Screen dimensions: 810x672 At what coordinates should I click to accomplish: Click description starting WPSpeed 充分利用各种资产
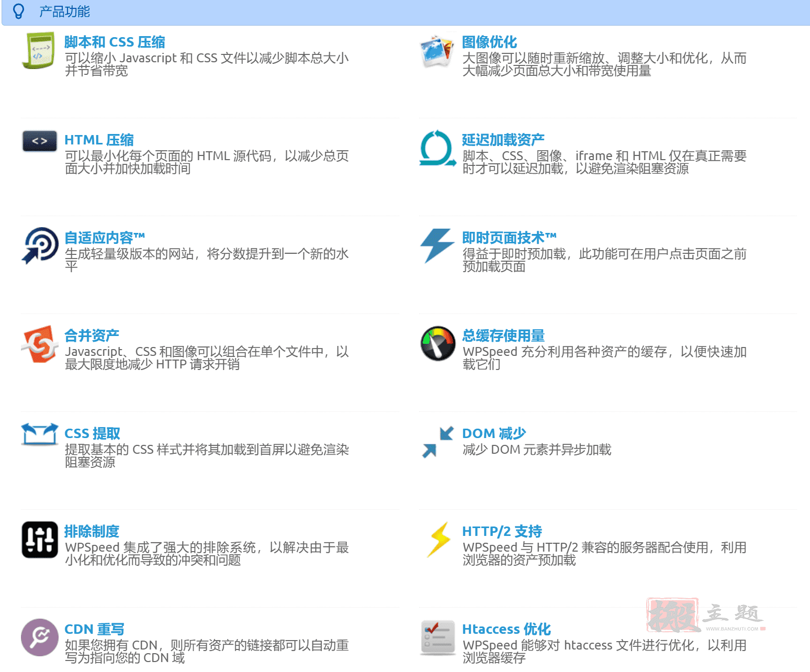coord(604,358)
